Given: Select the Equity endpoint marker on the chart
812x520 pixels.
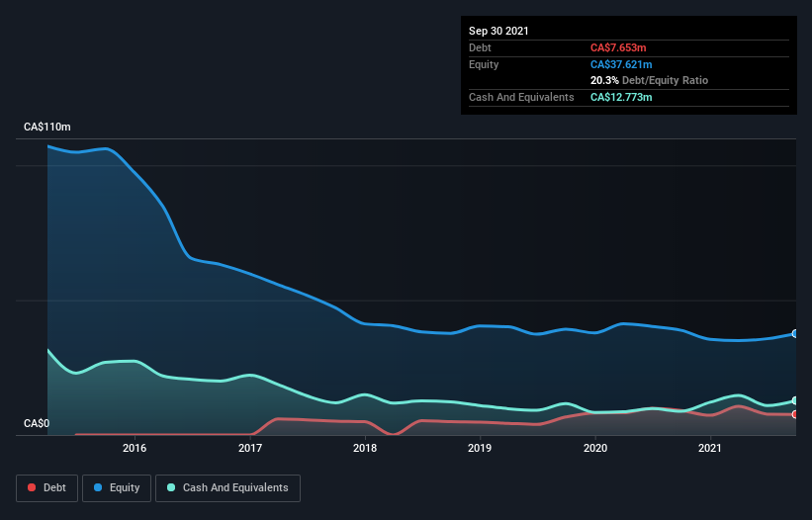Looking at the screenshot, I should click(x=795, y=334).
